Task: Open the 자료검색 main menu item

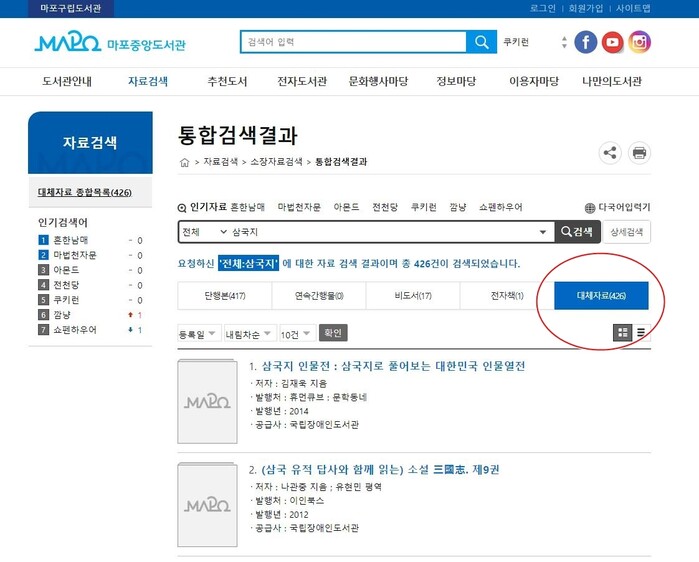Action: click(148, 82)
